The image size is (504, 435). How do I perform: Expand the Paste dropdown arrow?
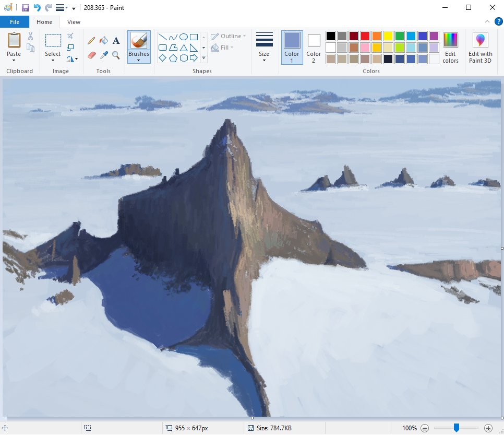14,61
